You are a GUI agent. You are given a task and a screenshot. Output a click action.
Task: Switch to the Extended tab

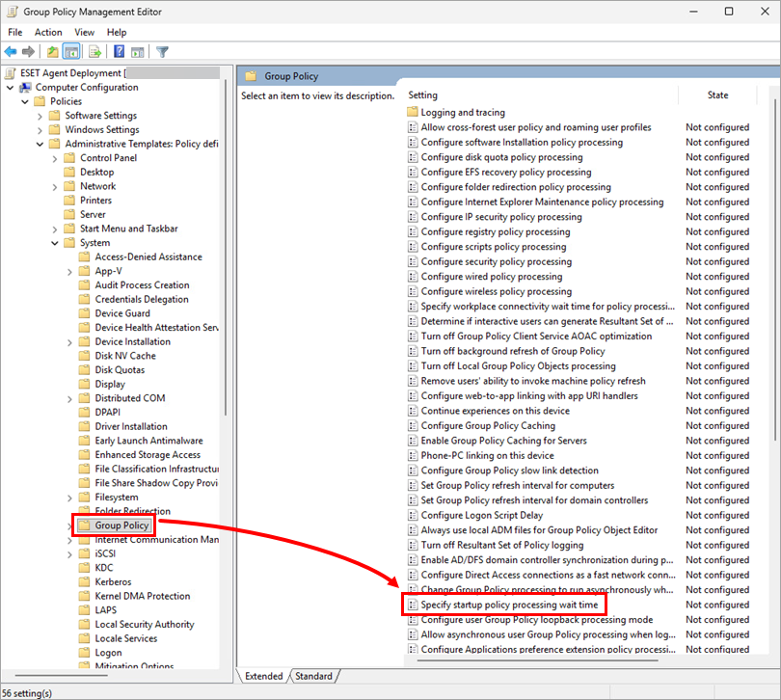[x=263, y=676]
